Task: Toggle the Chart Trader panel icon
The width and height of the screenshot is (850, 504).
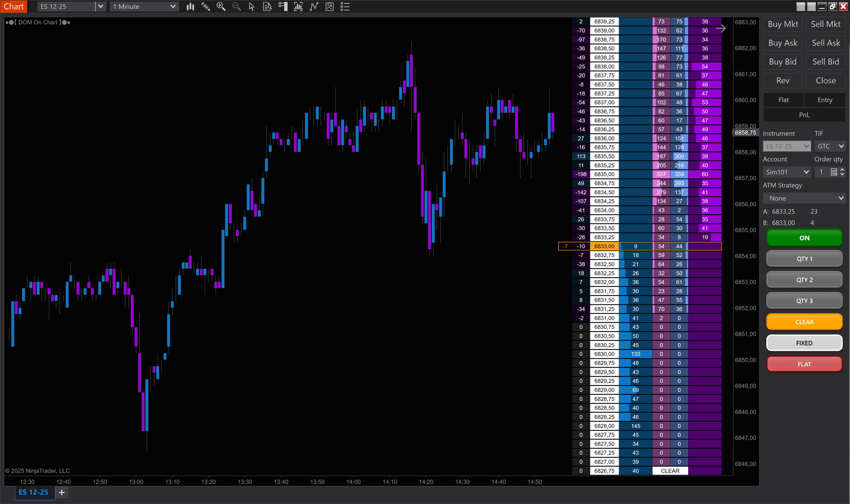Action: point(283,6)
